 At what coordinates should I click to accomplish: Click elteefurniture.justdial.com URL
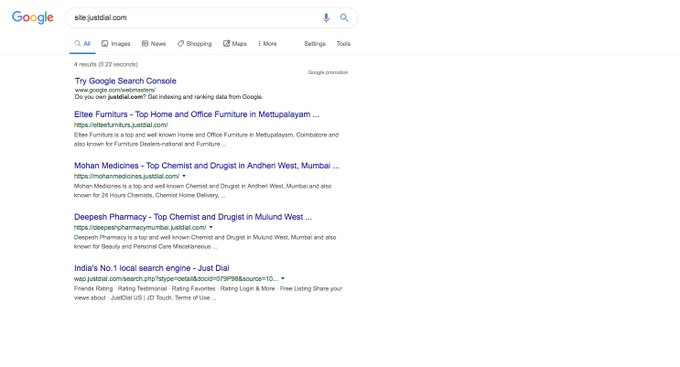[x=121, y=125]
